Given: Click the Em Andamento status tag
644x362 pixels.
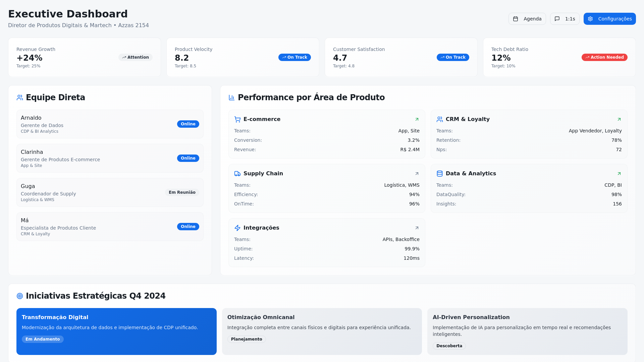Looking at the screenshot, I should 43,339.
